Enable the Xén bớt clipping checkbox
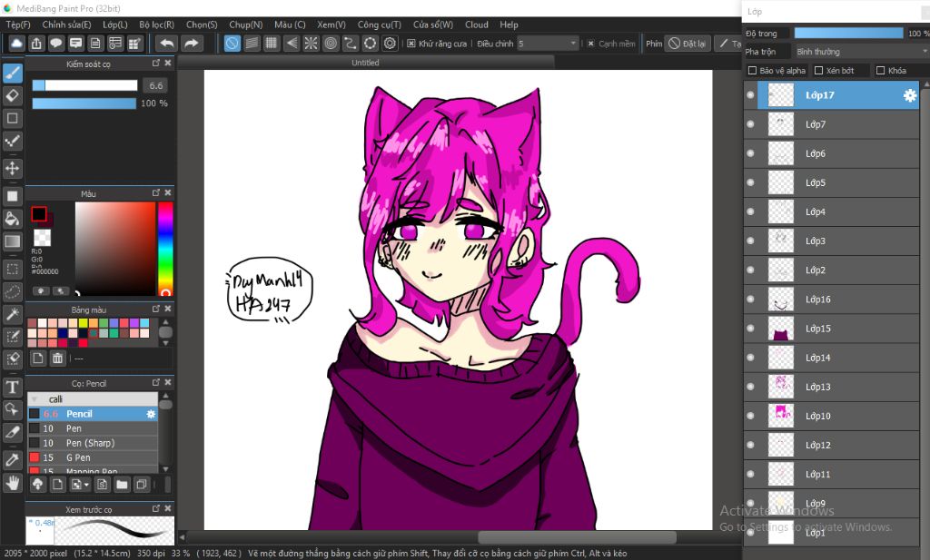930x560 pixels. click(818, 71)
